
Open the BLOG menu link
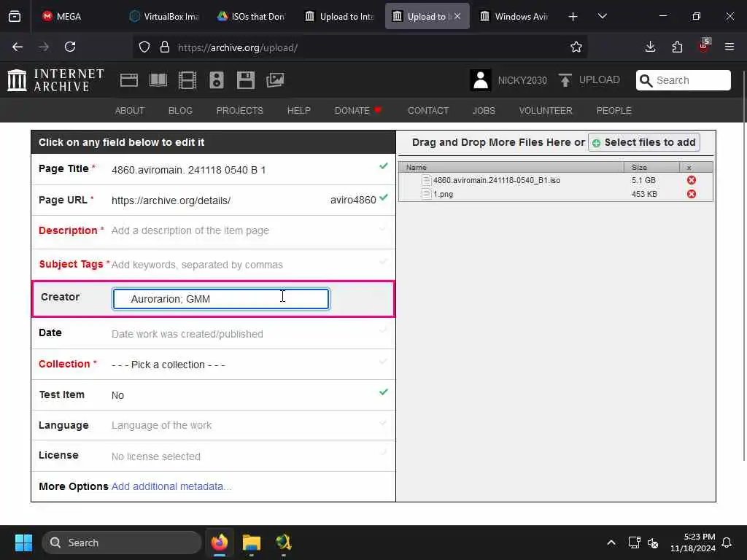(x=181, y=111)
